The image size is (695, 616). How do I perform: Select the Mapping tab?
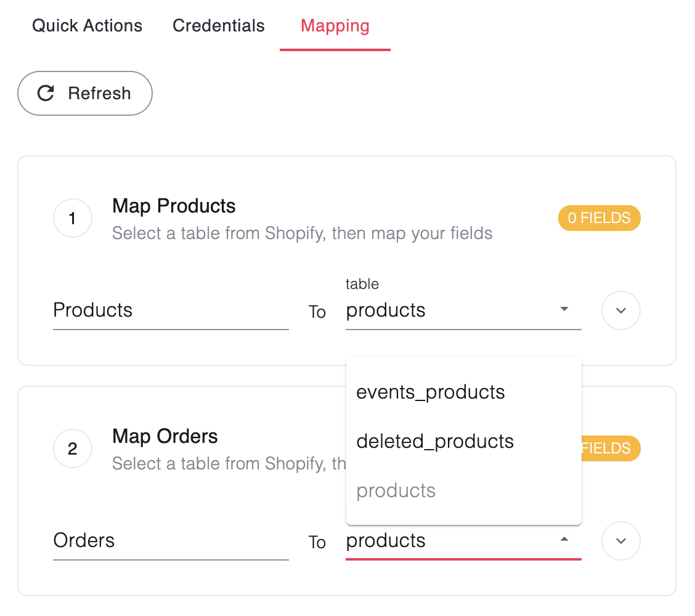point(335,26)
